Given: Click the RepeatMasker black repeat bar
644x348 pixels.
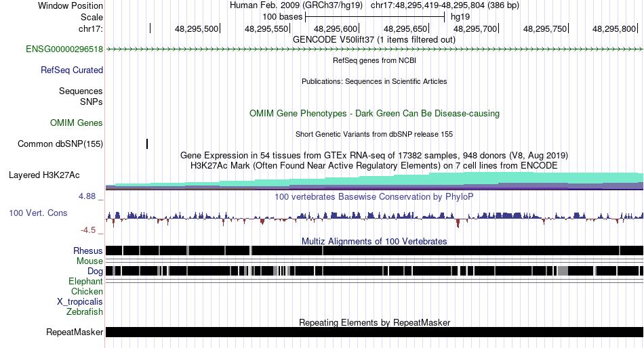Looking at the screenshot, I should 375,332.
